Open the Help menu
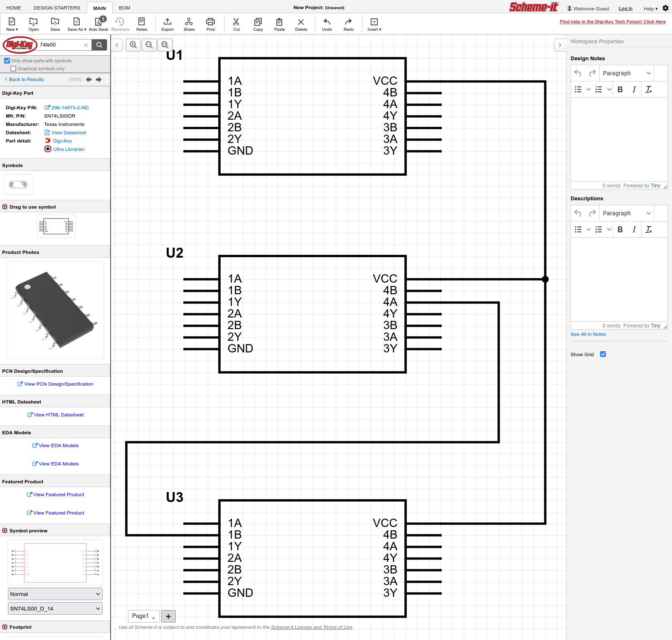Screen dimensions: 672x640 point(650,9)
